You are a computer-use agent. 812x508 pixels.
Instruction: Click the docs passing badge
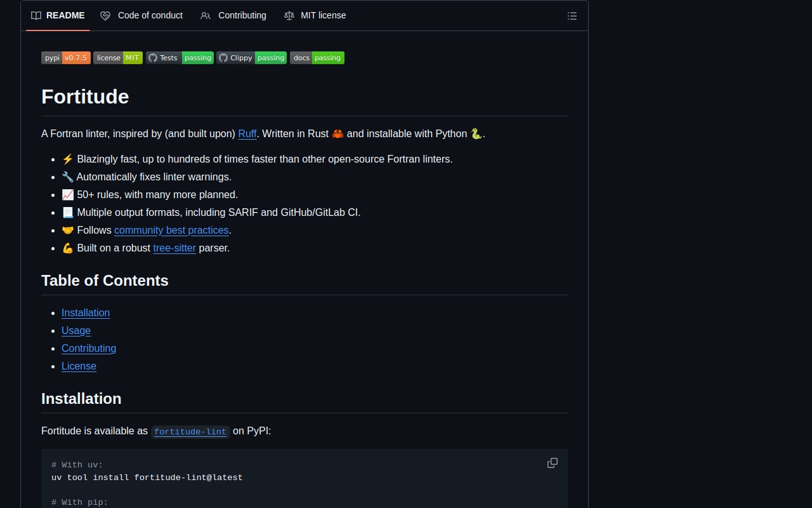317,58
